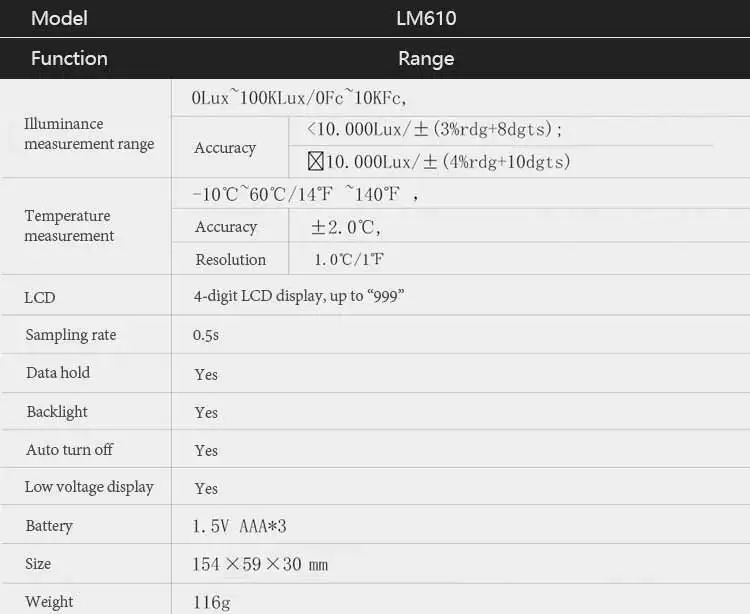The width and height of the screenshot is (750, 614).
Task: Click the 0Lux~100KLux range value
Action: point(299,98)
